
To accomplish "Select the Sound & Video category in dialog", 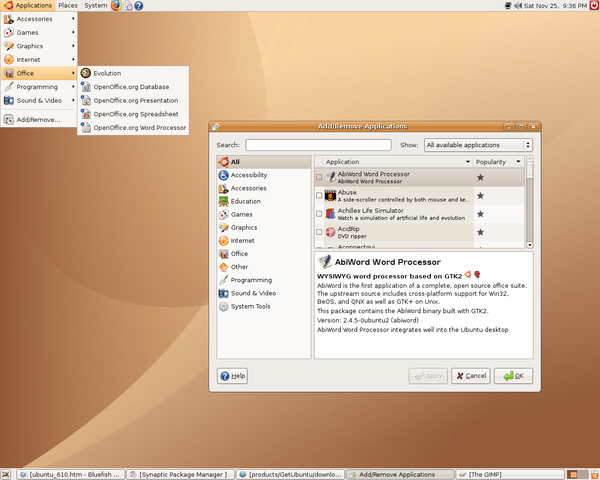I will click(264, 293).
